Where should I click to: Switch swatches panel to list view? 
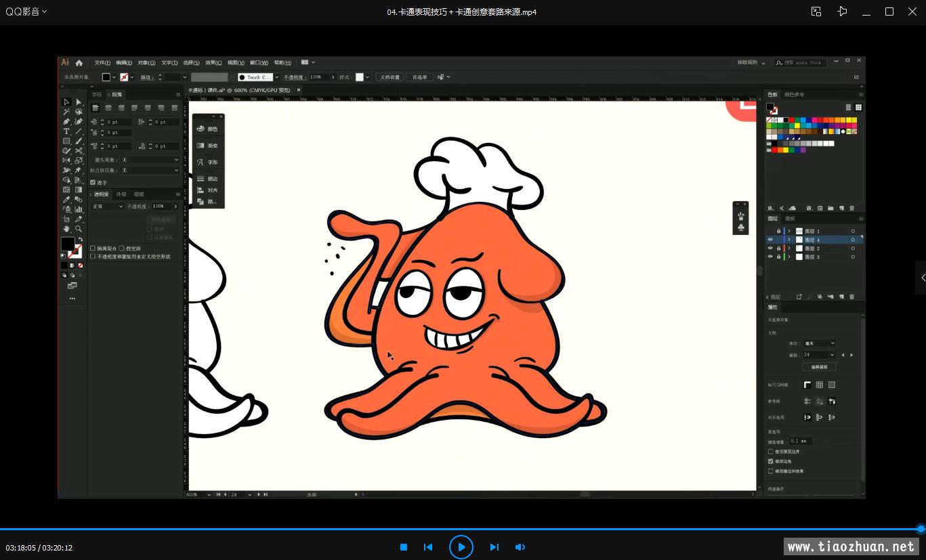(x=848, y=108)
